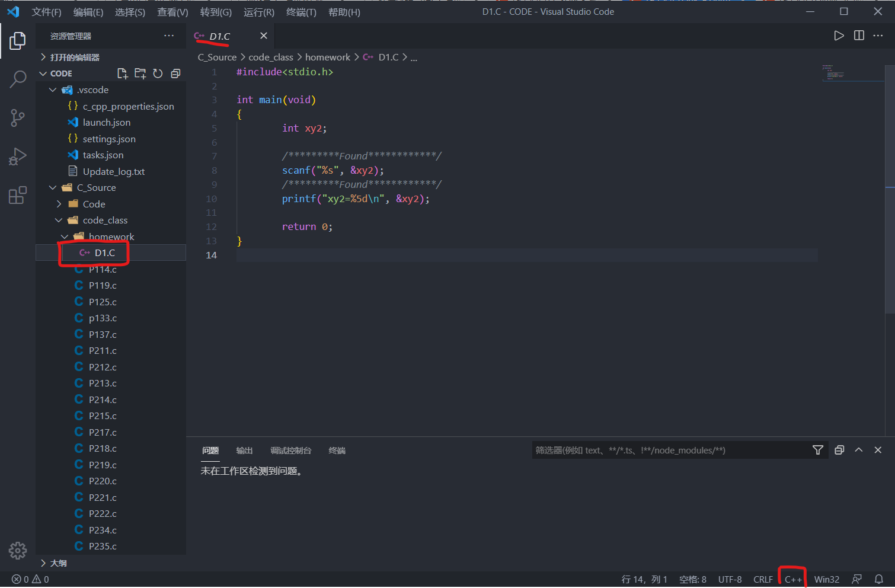Screen dimensions: 895x588
Task: Open the Run and Debug view icon
Action: (18, 156)
